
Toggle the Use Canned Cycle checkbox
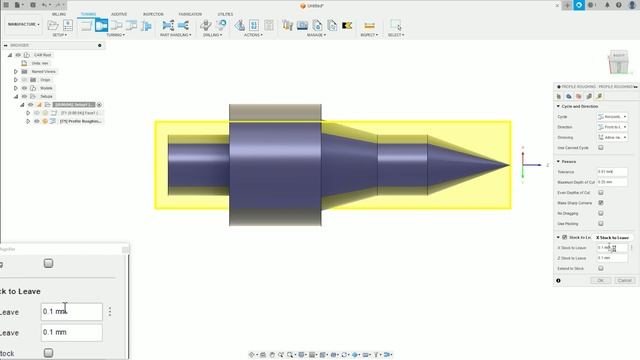coord(601,148)
